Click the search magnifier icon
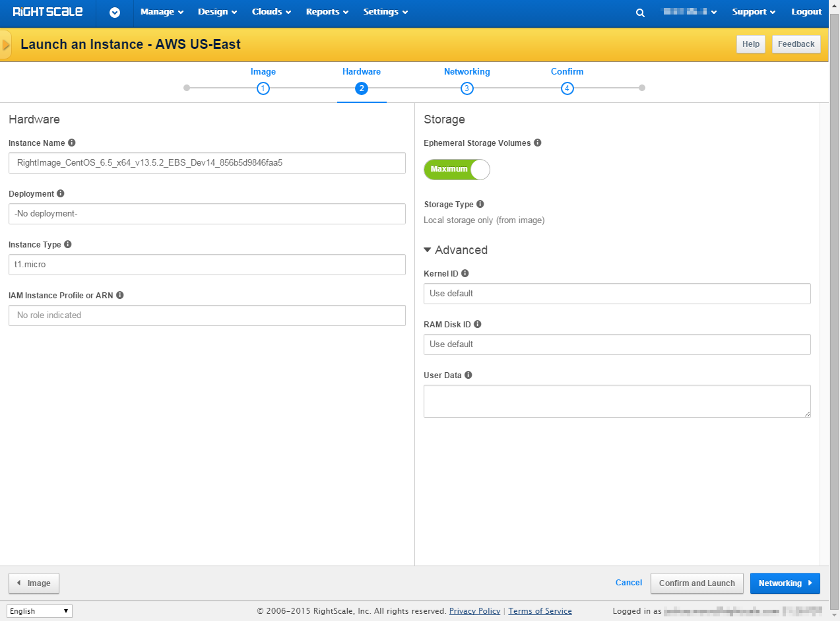 [640, 13]
